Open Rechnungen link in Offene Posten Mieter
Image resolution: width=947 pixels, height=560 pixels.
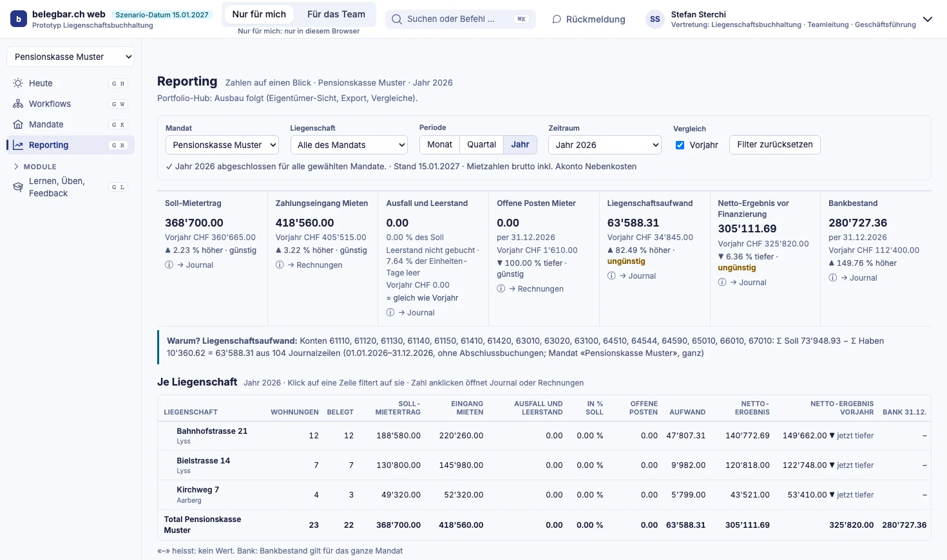(x=536, y=289)
